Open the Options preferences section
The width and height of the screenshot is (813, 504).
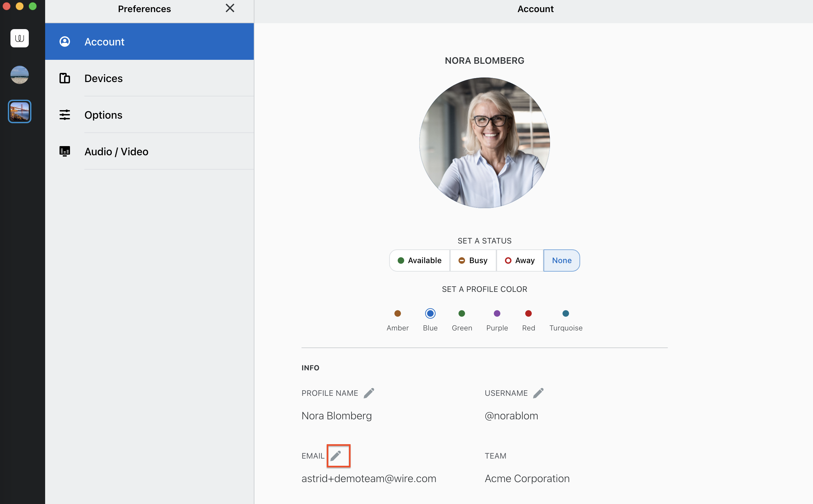tap(149, 115)
